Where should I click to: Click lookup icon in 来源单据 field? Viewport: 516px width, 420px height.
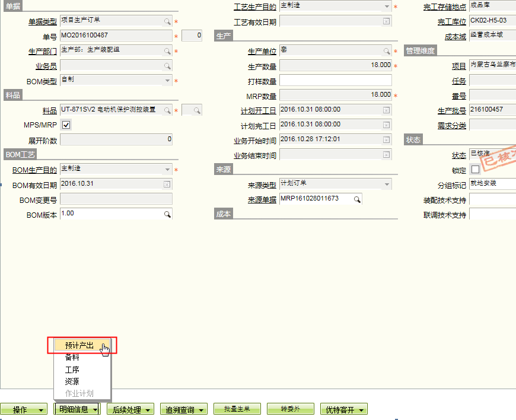[357, 199]
